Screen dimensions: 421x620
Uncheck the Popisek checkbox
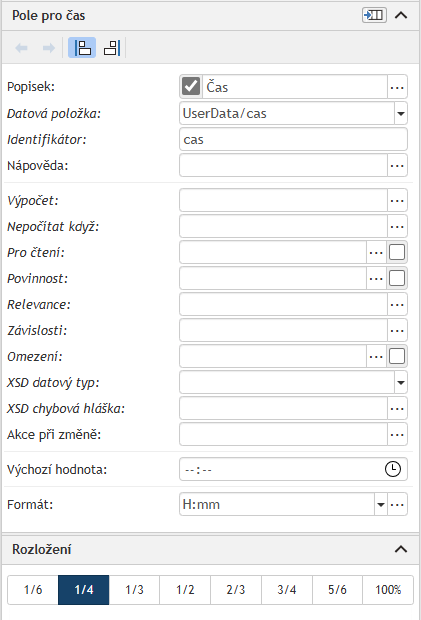click(x=191, y=86)
